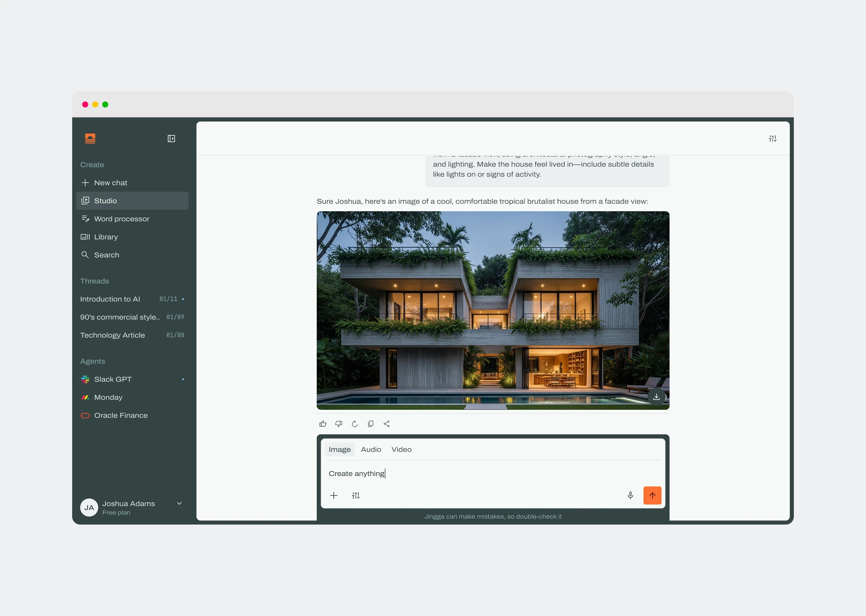
Task: Focus the Create anything prompt field
Action: click(x=493, y=473)
